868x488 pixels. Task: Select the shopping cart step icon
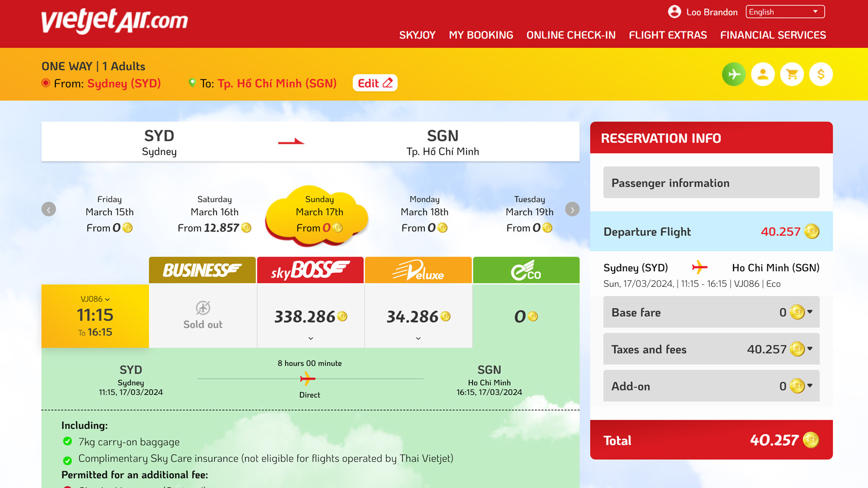point(792,74)
